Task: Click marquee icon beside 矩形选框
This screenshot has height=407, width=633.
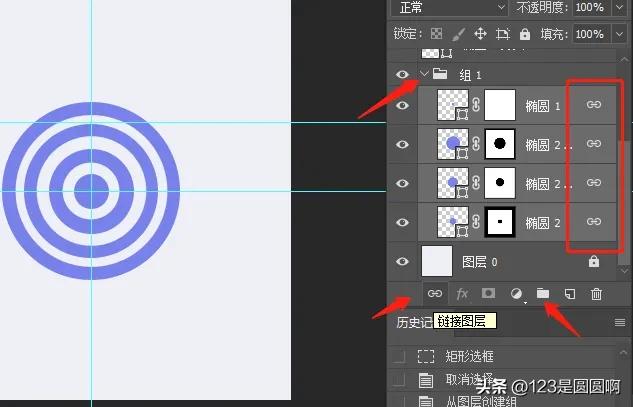Action: click(x=426, y=357)
